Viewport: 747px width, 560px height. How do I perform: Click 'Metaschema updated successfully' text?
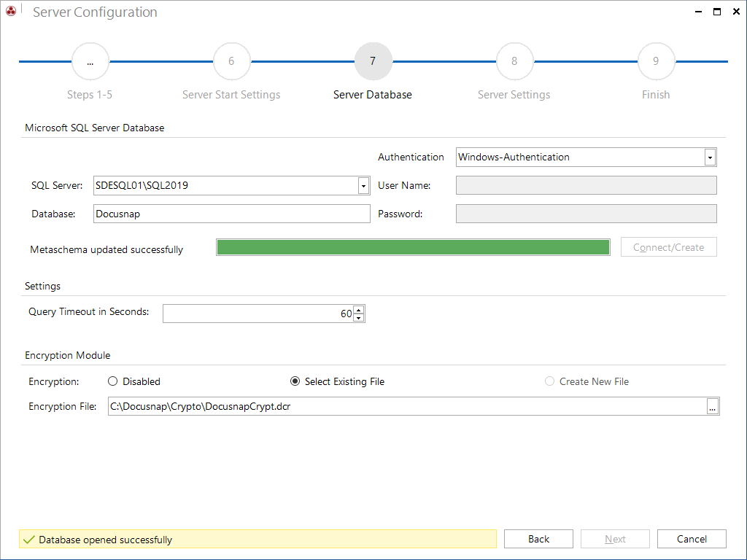(x=107, y=249)
